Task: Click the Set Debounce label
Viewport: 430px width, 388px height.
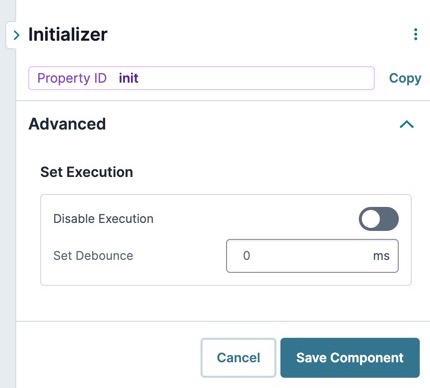Action: (x=93, y=256)
